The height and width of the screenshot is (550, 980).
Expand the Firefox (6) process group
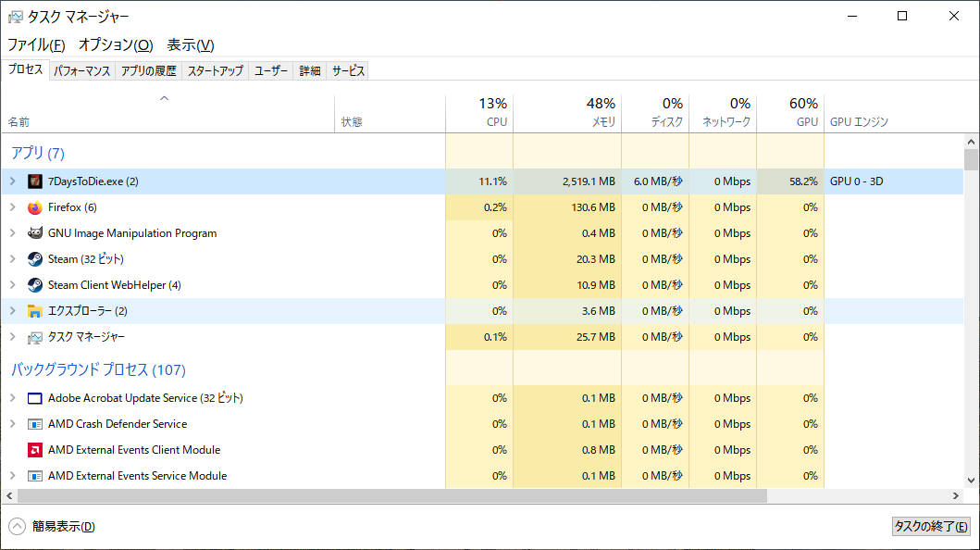point(13,206)
